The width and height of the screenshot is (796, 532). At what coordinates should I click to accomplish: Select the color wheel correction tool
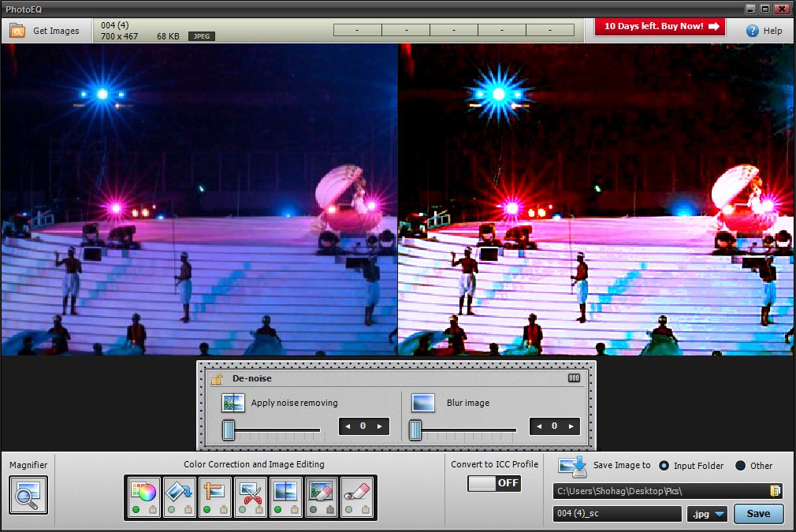143,493
